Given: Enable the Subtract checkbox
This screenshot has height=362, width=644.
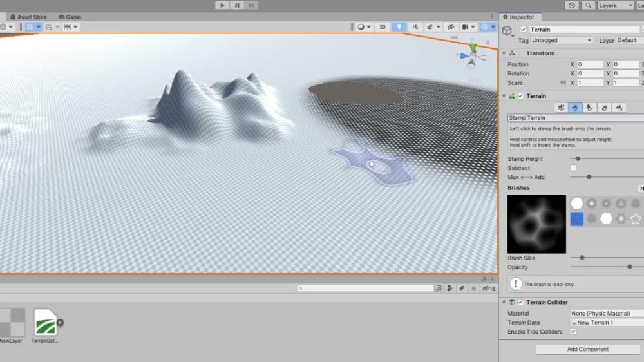Looking at the screenshot, I should coord(573,168).
